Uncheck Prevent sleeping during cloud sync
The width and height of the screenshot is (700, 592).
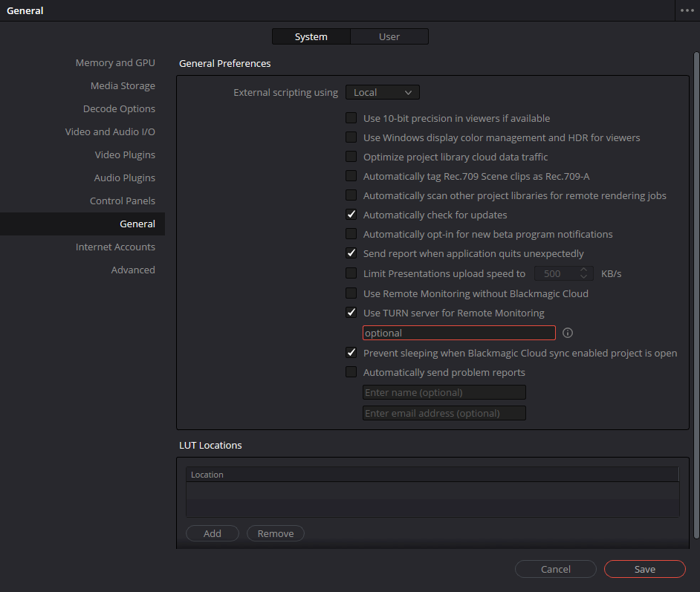351,352
